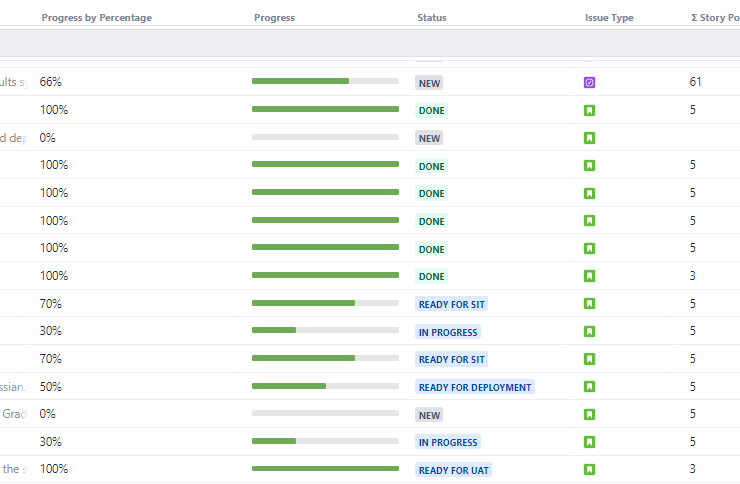Viewport: 740px width, 484px height.
Task: Click the DONE status between the 66% and 0% rows
Action: coord(431,110)
